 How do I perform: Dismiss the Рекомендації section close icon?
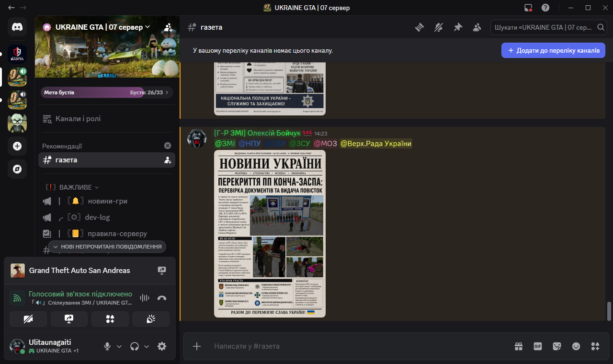(x=168, y=146)
